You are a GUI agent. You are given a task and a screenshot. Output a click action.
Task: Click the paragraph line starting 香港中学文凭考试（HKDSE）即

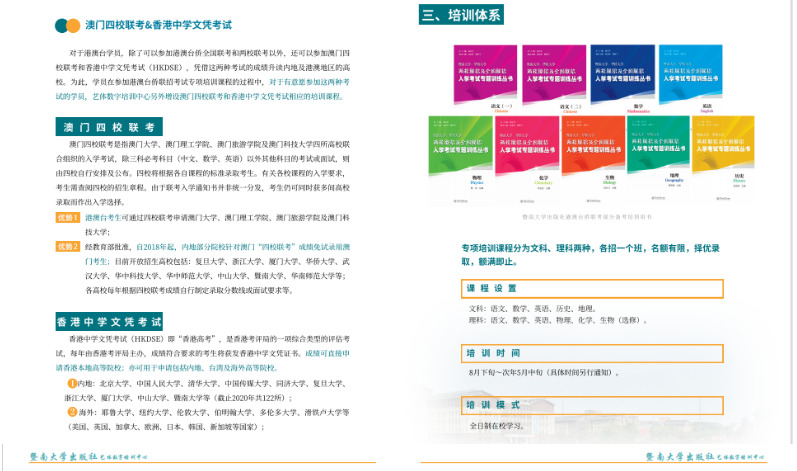point(209,339)
